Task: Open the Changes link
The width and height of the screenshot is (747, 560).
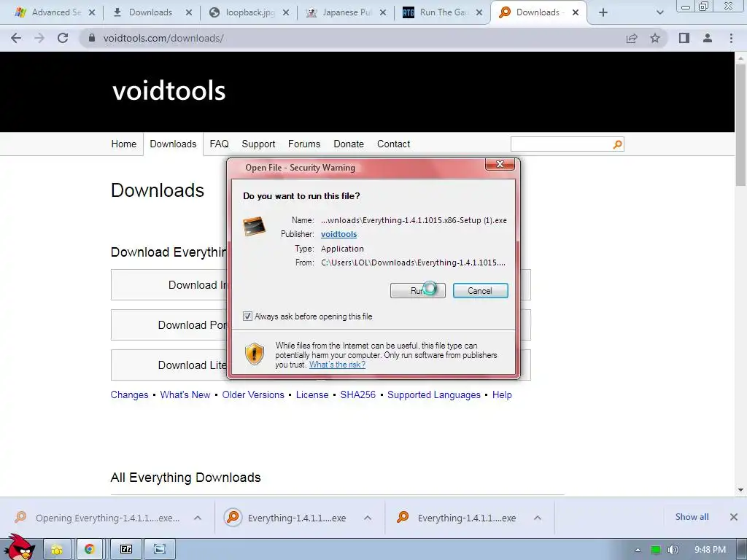Action: click(x=130, y=394)
